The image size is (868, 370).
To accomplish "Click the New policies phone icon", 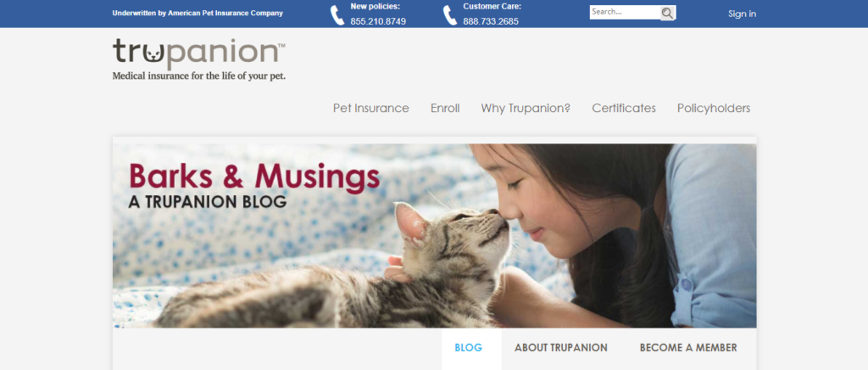I will 337,15.
